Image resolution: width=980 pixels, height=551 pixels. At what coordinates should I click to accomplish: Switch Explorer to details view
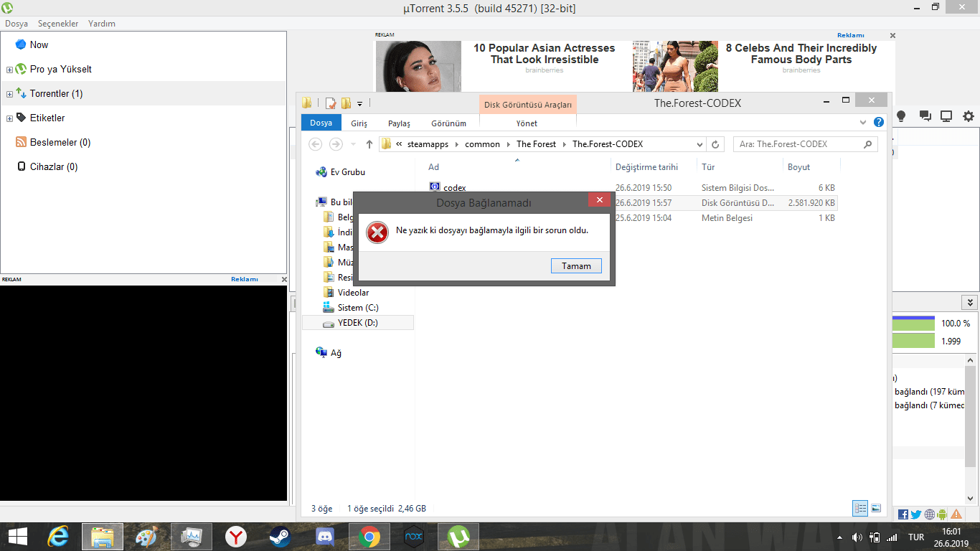click(860, 509)
